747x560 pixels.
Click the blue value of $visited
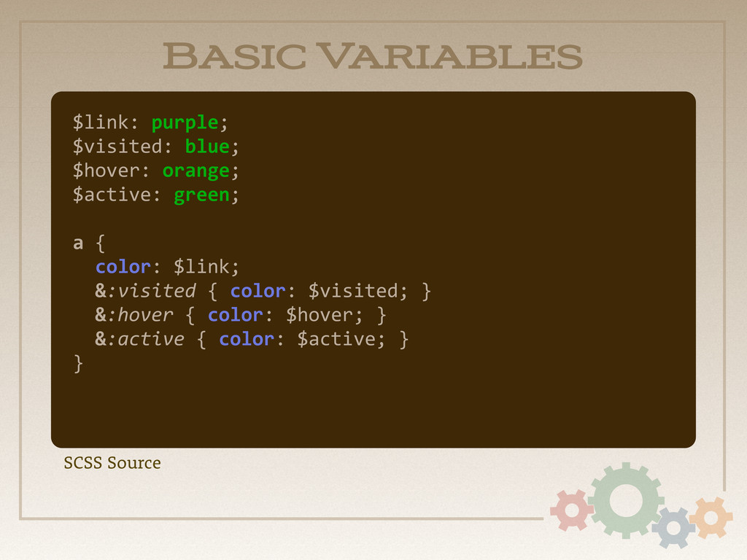[x=207, y=146]
